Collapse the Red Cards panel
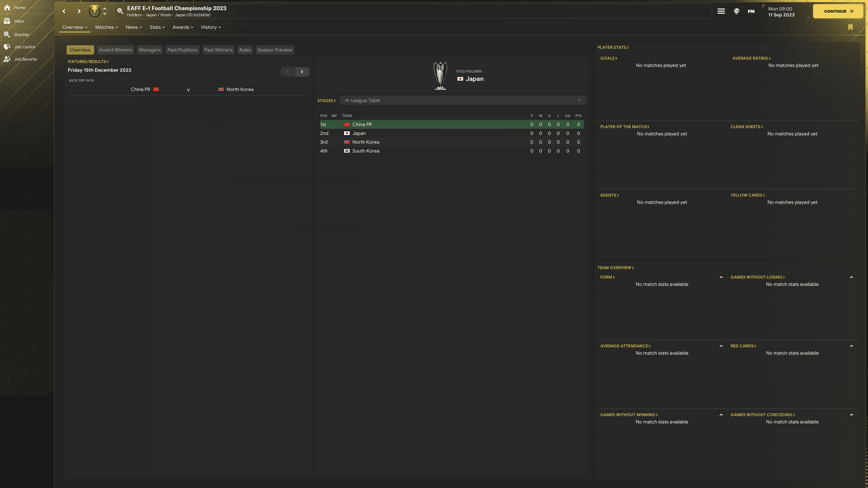868x488 pixels. pyautogui.click(x=851, y=346)
